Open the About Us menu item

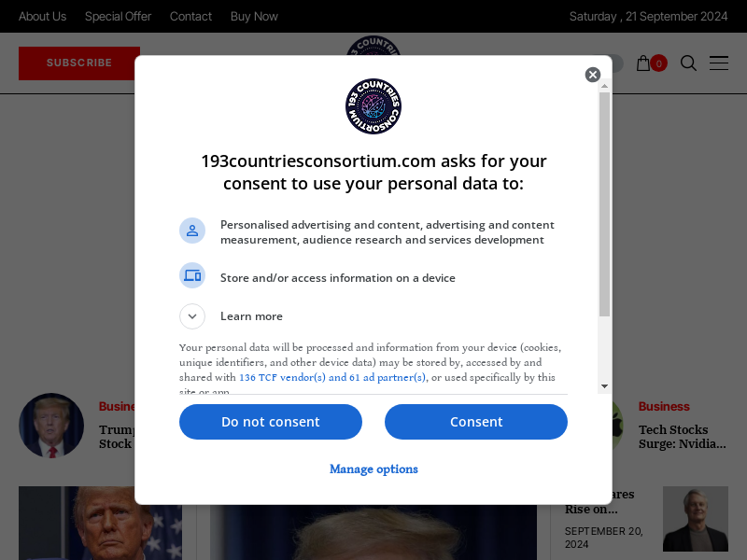42,16
